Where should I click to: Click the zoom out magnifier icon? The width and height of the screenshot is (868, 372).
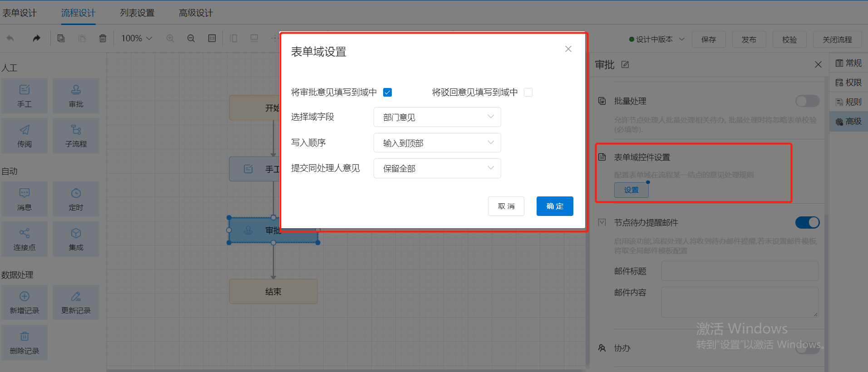(x=191, y=39)
